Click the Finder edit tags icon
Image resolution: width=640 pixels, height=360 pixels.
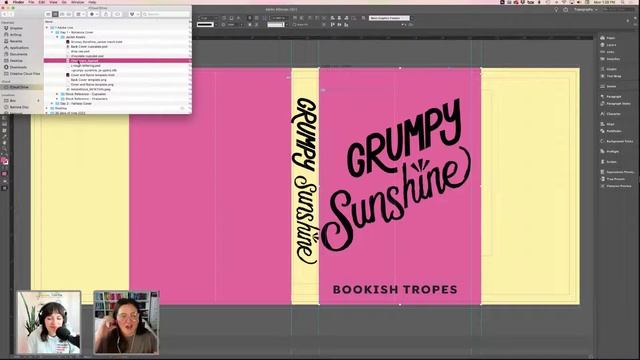coord(118,14)
